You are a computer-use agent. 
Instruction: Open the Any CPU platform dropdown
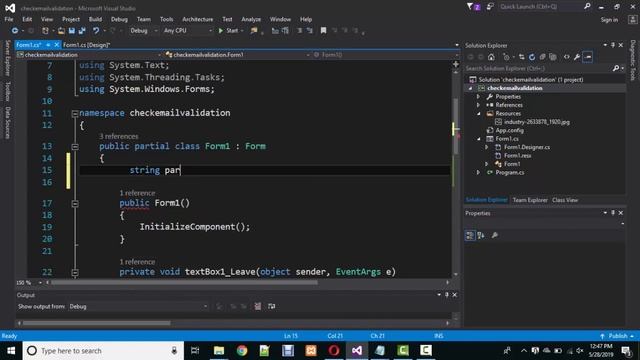click(x=187, y=31)
